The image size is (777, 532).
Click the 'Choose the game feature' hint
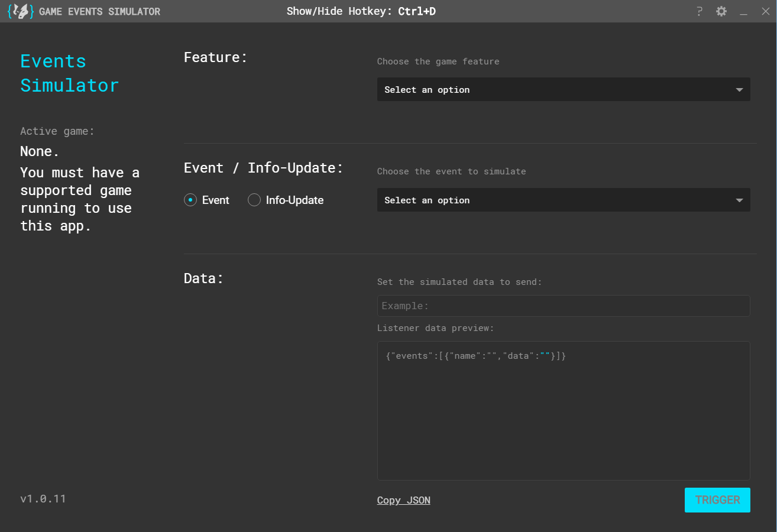(438, 61)
